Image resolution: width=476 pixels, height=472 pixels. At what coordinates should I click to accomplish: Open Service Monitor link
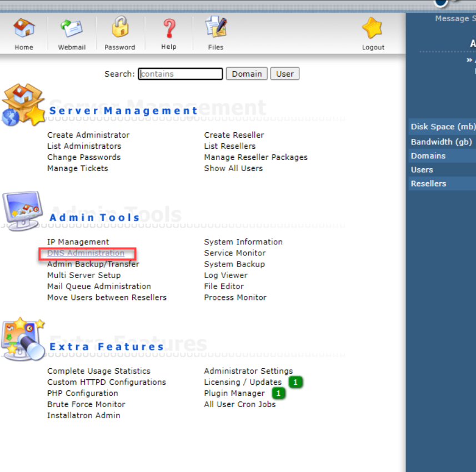coord(234,253)
